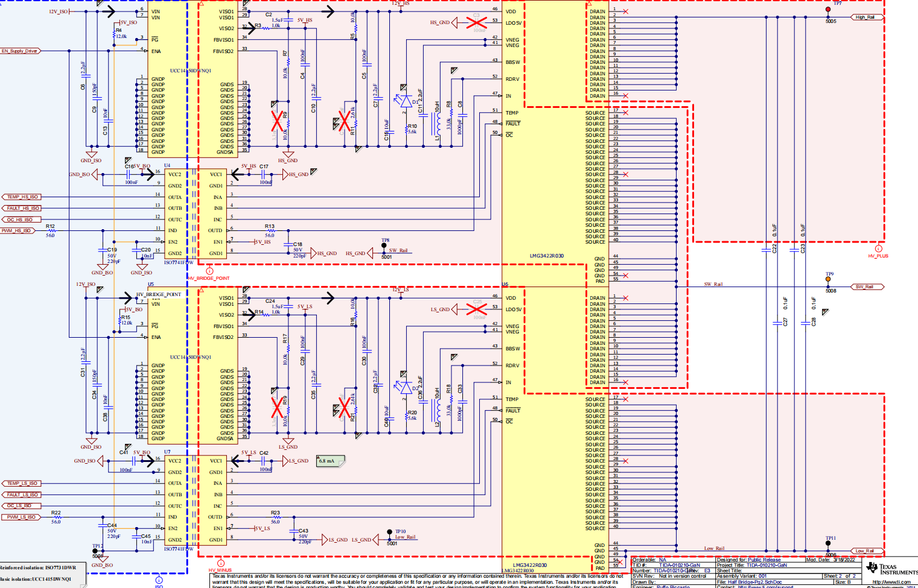
Task: Select the TEMP_HS_ISO port
Action: click(22, 197)
